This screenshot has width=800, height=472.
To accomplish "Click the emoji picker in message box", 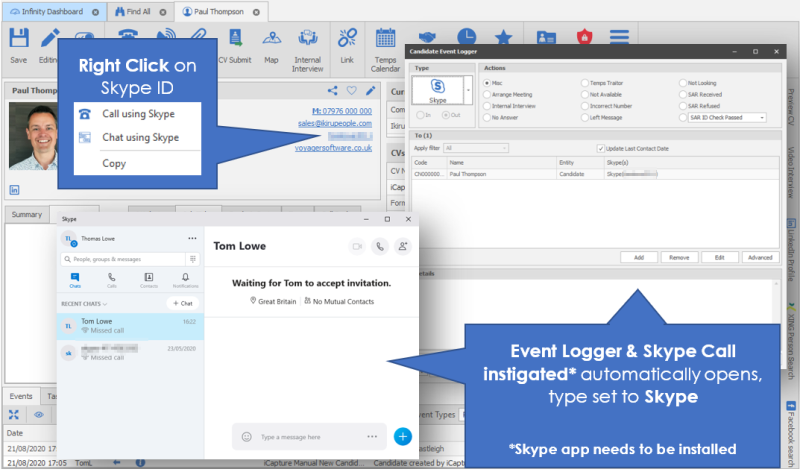I will 246,436.
